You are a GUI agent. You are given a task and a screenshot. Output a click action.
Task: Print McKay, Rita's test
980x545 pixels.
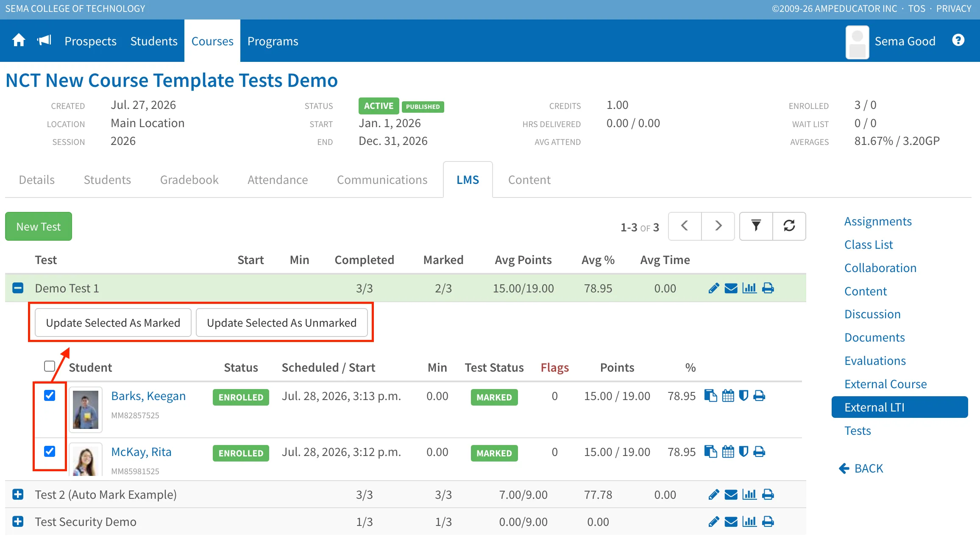click(x=759, y=451)
